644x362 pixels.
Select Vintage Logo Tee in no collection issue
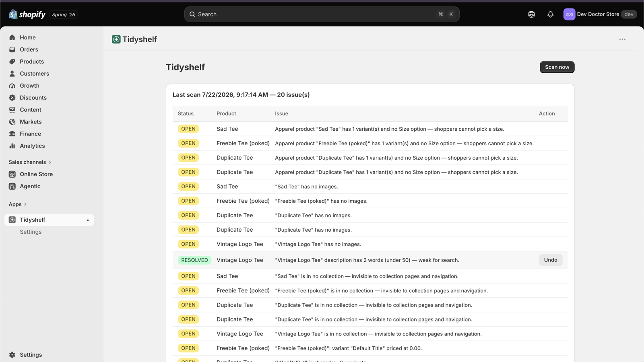point(378,334)
